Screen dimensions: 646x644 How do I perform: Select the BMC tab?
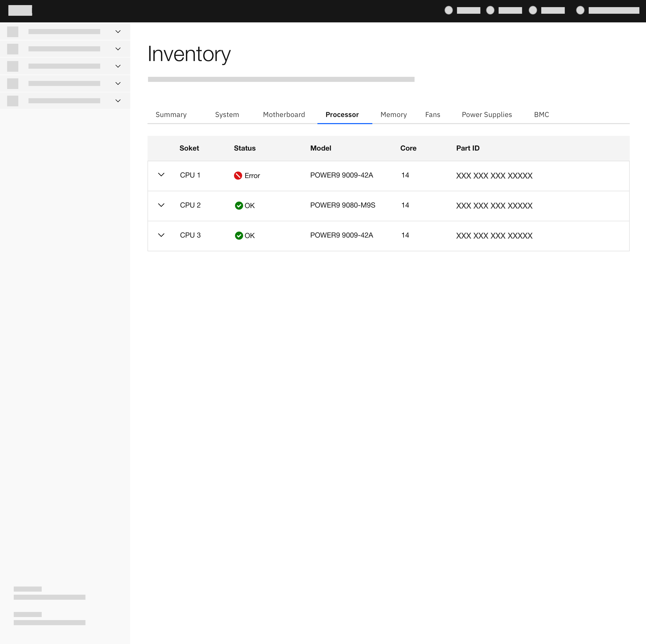click(x=541, y=115)
